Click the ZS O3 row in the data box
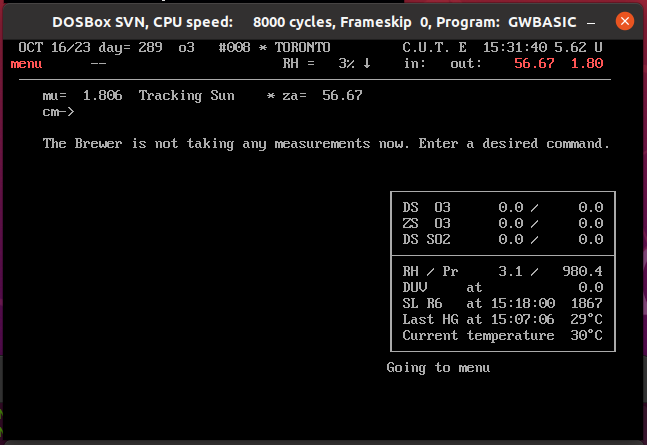The image size is (647, 445). [x=502, y=223]
